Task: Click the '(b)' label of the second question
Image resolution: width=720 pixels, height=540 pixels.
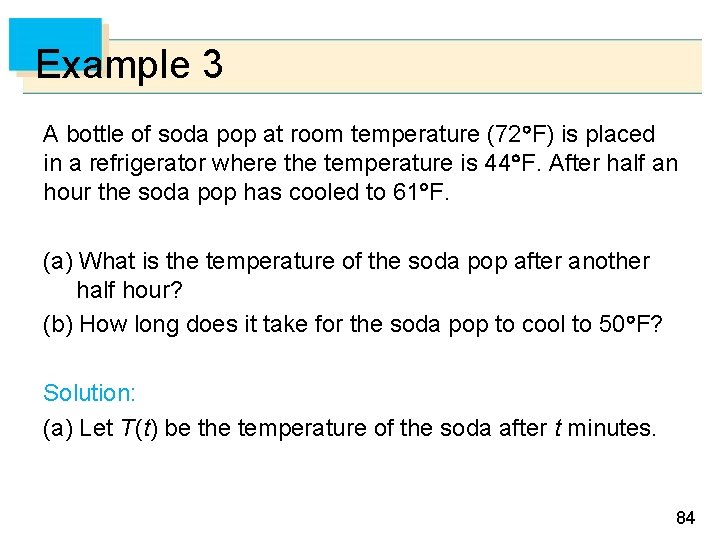Action: point(57,325)
